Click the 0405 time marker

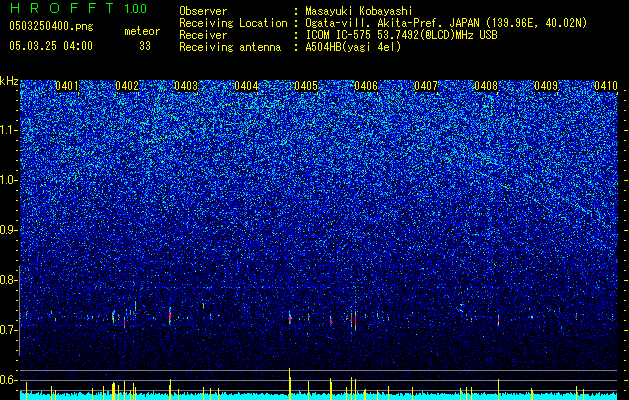click(x=306, y=86)
